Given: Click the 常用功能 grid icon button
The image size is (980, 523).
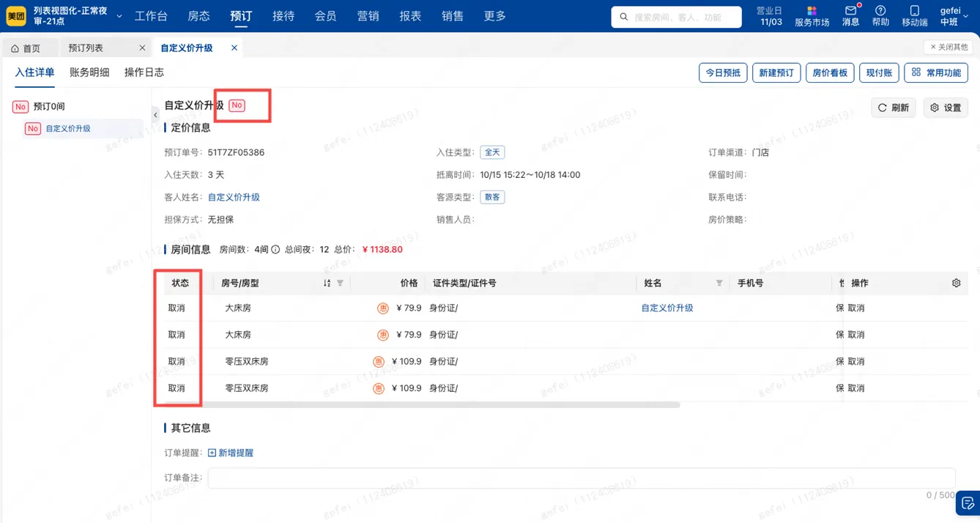Looking at the screenshot, I should pos(936,73).
